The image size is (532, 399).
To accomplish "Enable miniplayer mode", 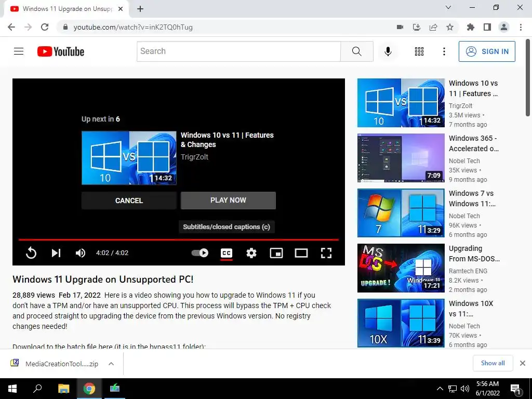I will coord(276,253).
